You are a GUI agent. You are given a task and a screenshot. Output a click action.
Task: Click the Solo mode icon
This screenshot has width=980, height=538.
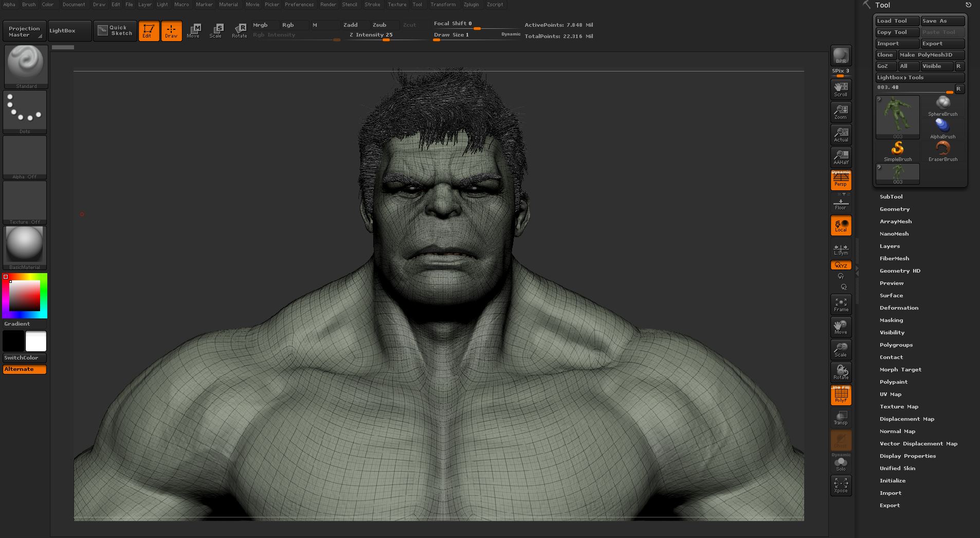pyautogui.click(x=841, y=464)
